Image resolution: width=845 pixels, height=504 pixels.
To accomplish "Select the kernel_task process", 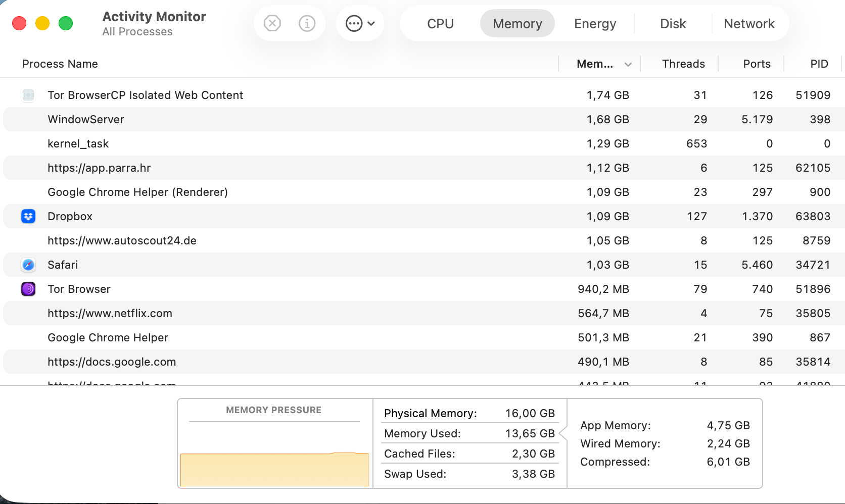I will (78, 144).
